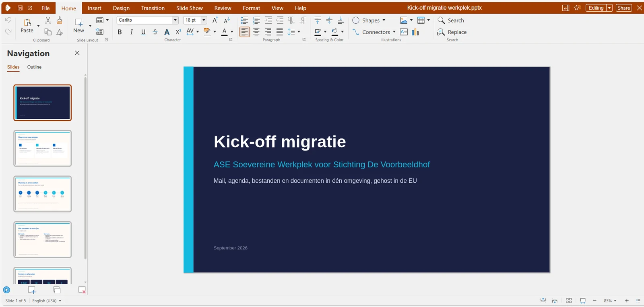Toggle Align Left paragraph button
Viewport: 644px width, 307px height.
pyautogui.click(x=244, y=32)
